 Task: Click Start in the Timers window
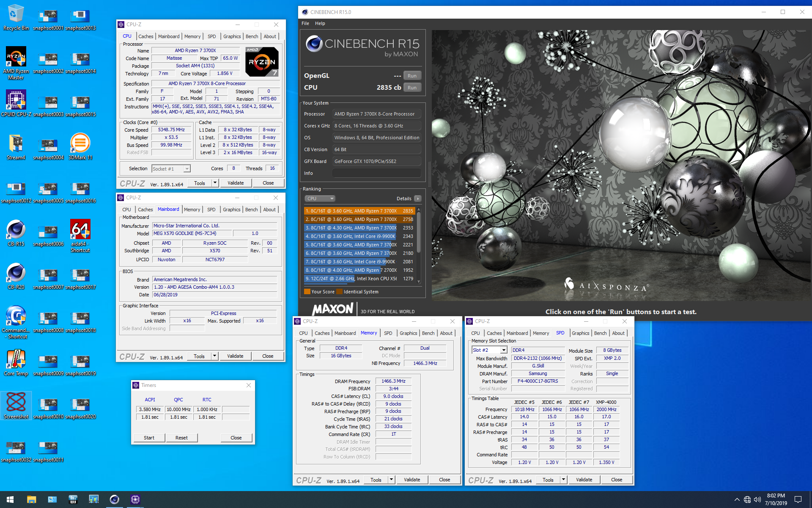(x=149, y=438)
